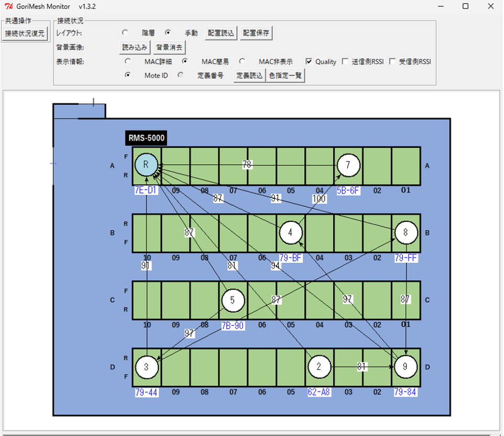
Task: Select mote node 2
Action: click(x=319, y=367)
